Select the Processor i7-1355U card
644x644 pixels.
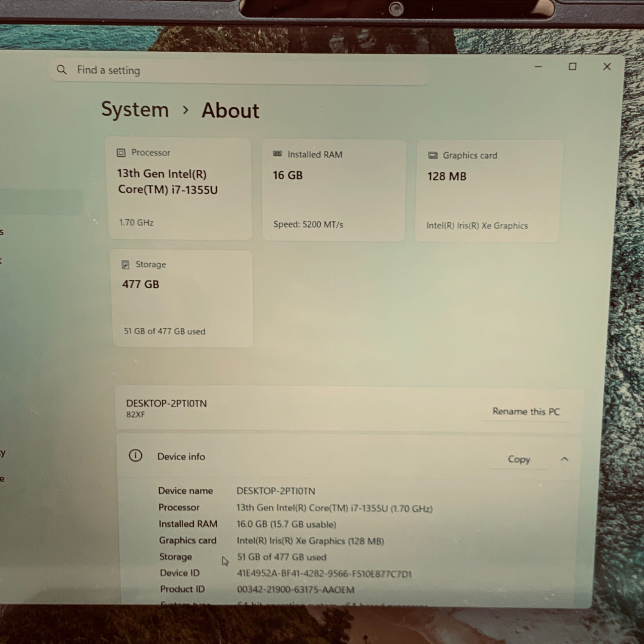(180, 188)
